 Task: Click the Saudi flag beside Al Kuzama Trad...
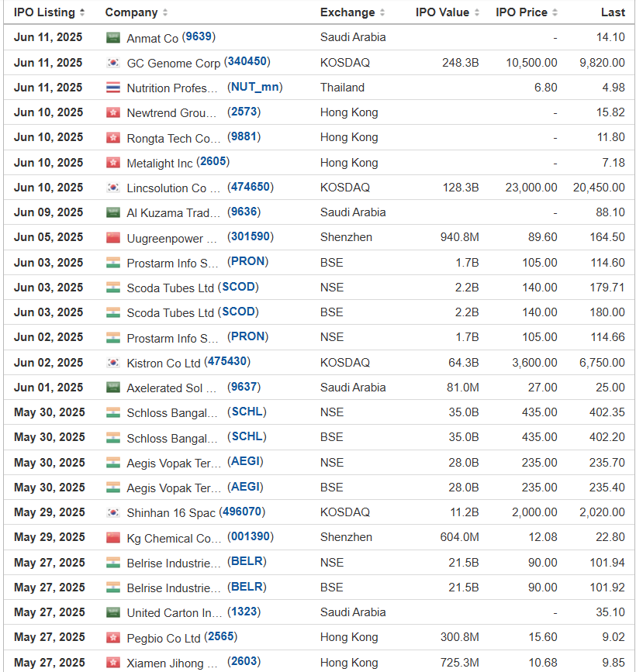tap(113, 212)
